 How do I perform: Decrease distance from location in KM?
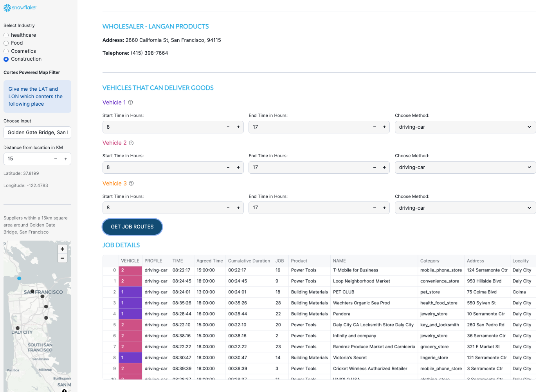coord(56,159)
